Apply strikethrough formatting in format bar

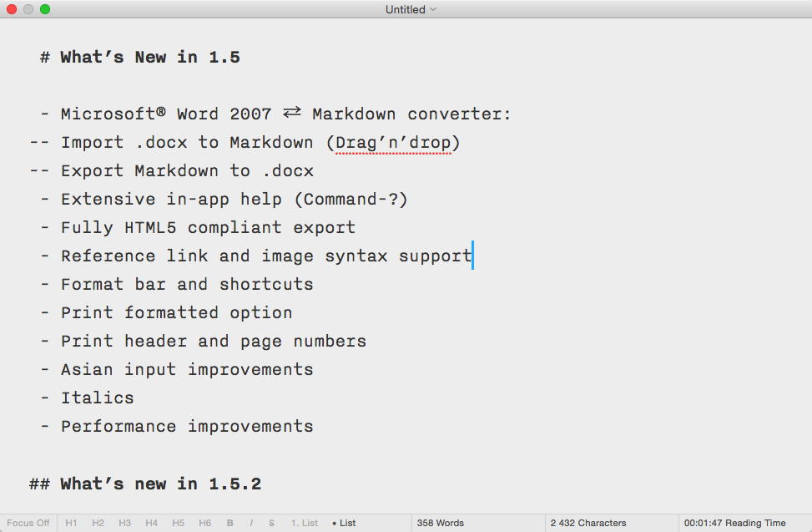(271, 523)
